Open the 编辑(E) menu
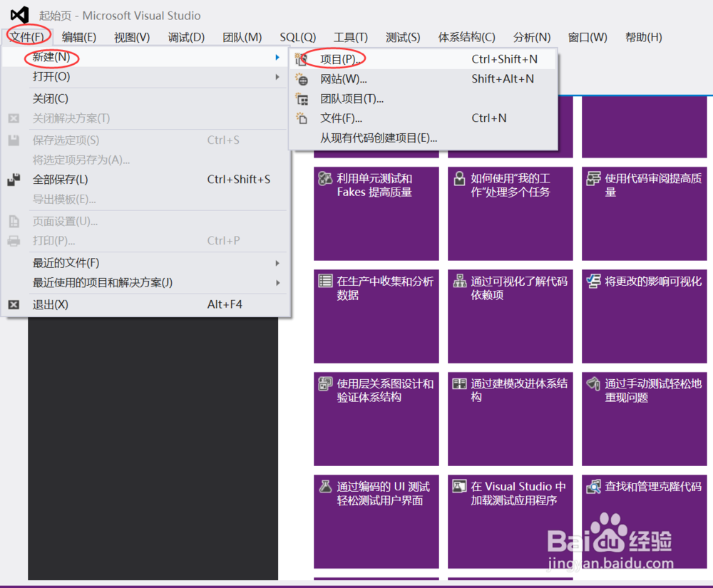713x588 pixels. pyautogui.click(x=79, y=37)
